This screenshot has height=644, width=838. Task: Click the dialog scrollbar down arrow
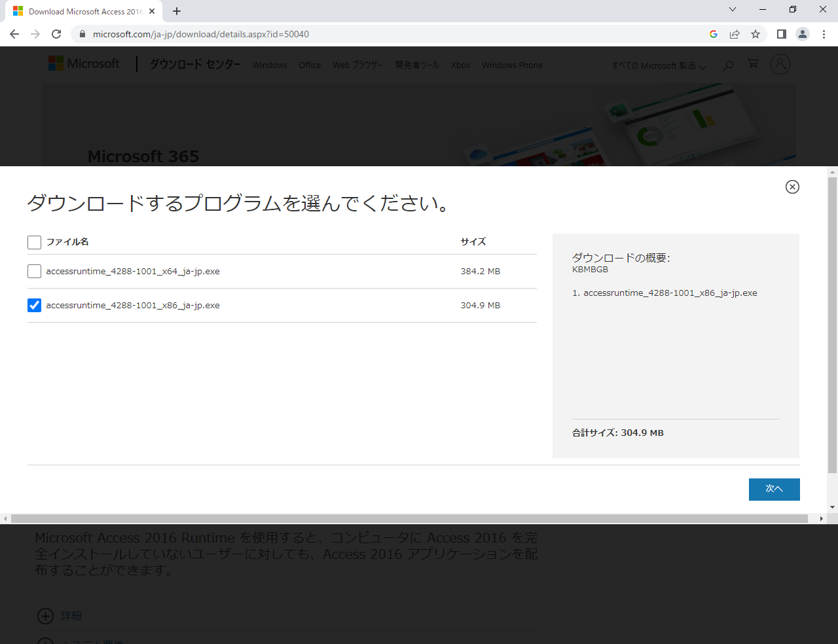[x=832, y=508]
